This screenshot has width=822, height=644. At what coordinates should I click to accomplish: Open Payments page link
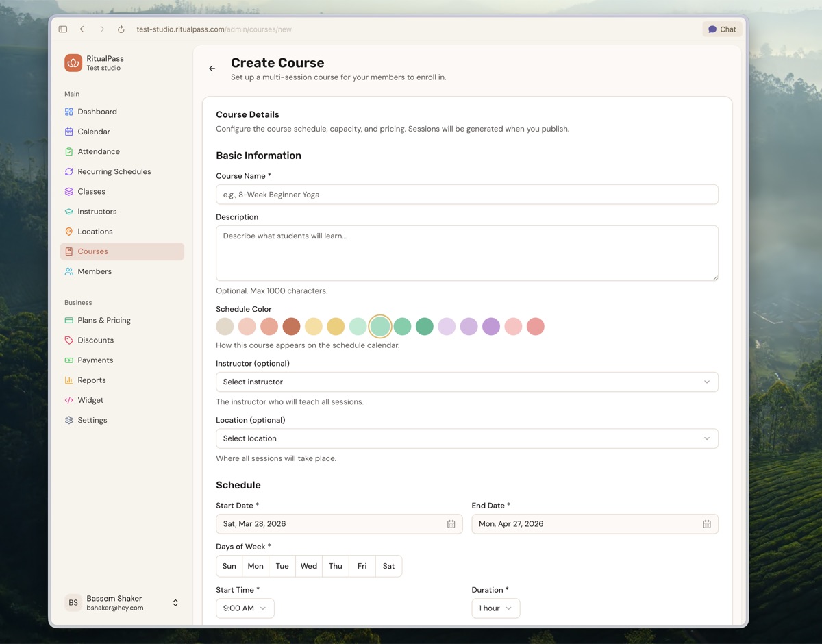122,360
